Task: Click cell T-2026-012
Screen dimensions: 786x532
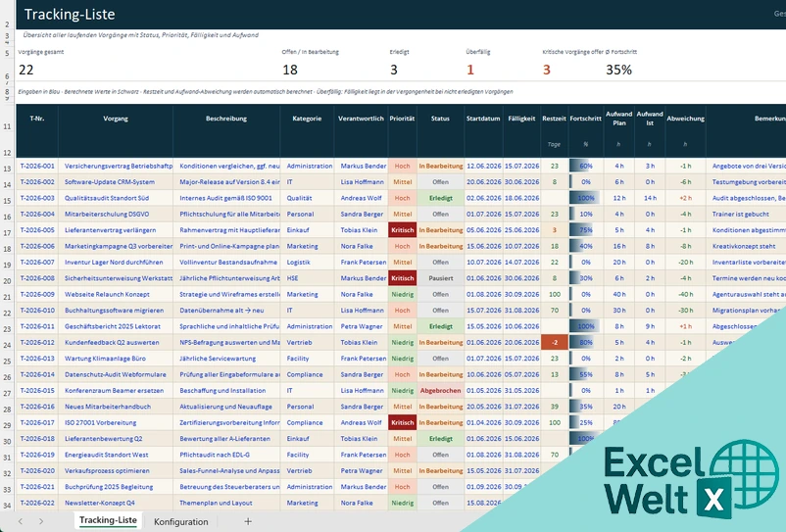Action: 37,342
